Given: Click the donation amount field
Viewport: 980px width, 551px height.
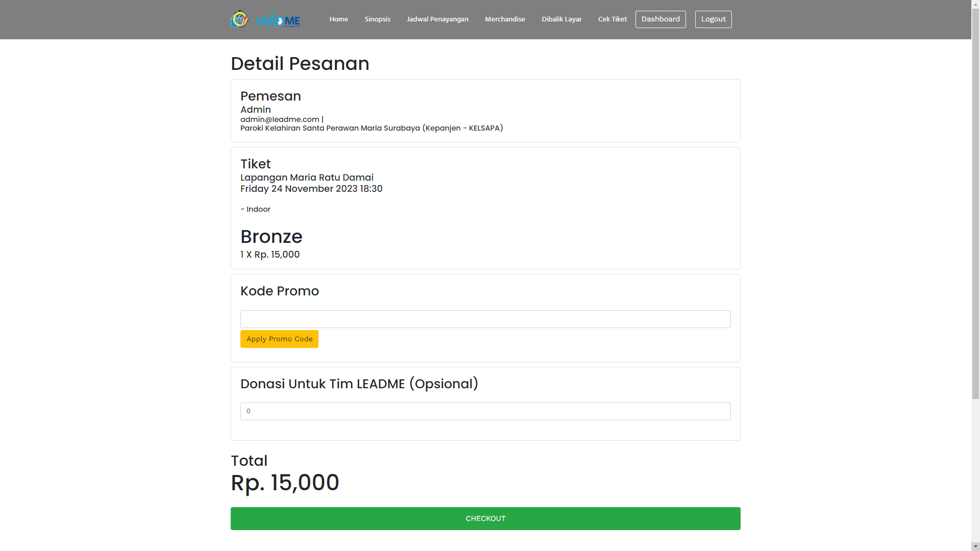Looking at the screenshot, I should [x=485, y=412].
